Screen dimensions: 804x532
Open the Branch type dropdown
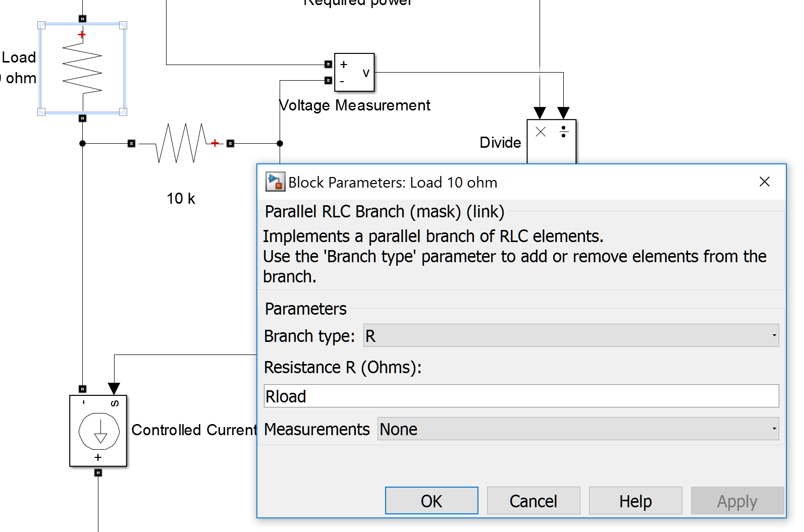[571, 336]
